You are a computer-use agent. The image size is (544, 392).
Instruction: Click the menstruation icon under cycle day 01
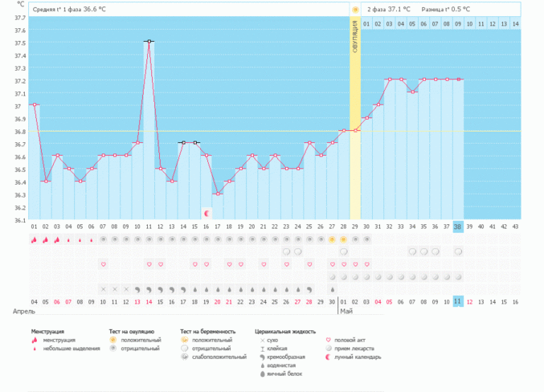[35, 239]
